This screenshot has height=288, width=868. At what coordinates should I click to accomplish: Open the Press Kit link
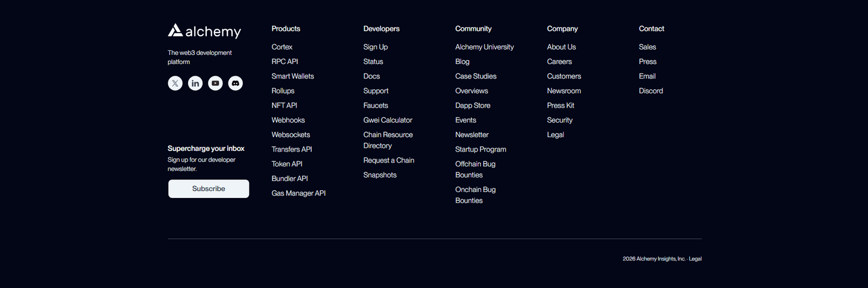pos(561,105)
